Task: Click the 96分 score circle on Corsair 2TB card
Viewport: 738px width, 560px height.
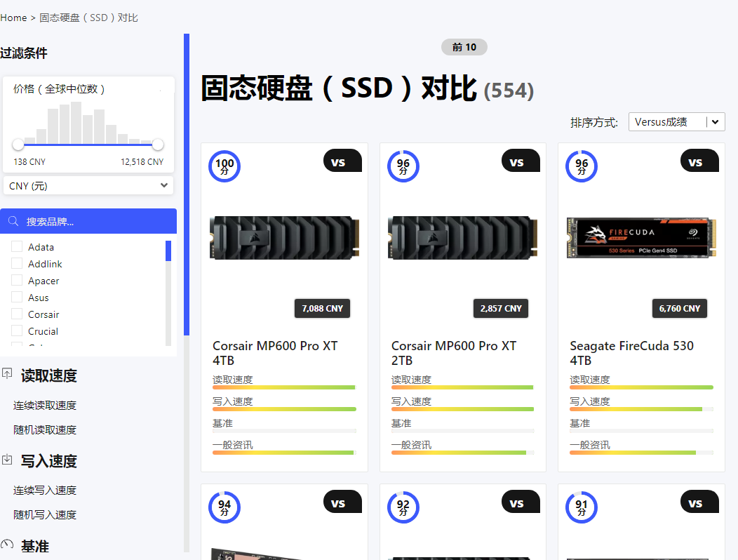Action: (x=403, y=166)
